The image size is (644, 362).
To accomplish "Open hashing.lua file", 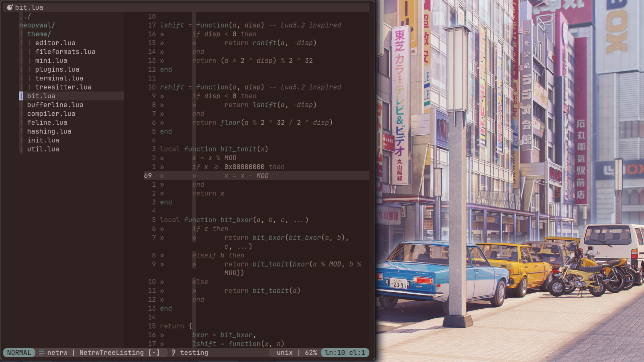I will point(49,131).
